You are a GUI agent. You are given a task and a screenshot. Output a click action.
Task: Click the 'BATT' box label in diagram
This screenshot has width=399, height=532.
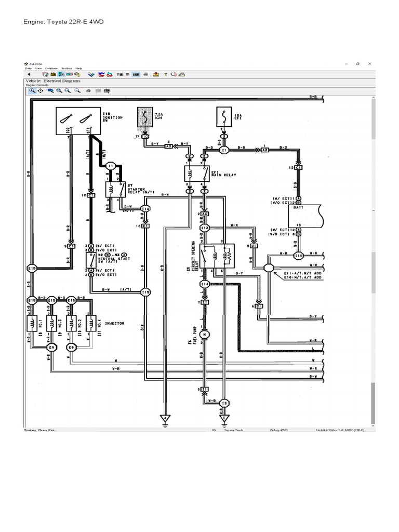coord(299,207)
